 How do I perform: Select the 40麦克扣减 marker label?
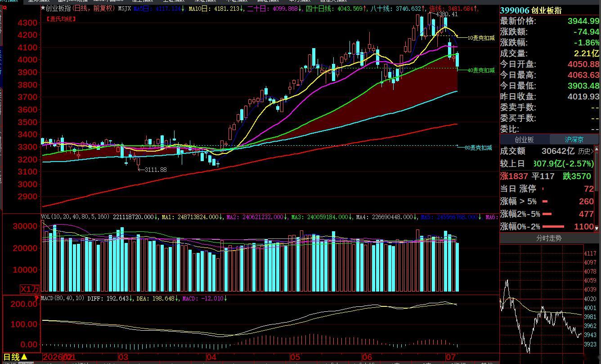pos(481,70)
